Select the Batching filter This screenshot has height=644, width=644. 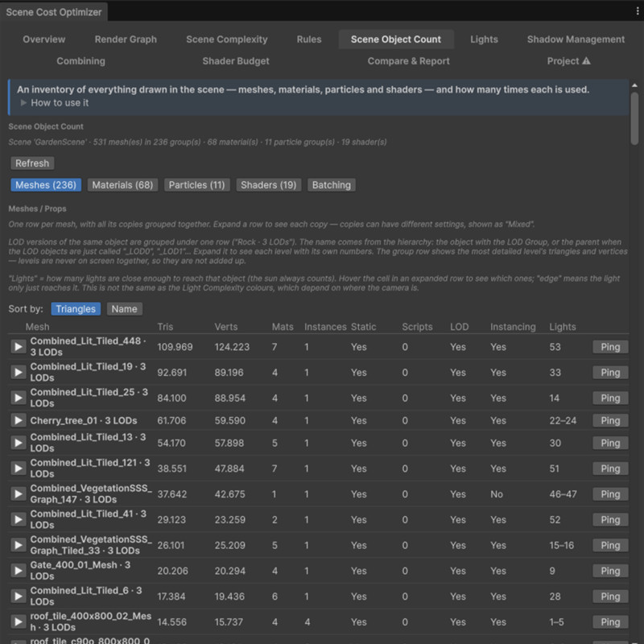tap(332, 185)
